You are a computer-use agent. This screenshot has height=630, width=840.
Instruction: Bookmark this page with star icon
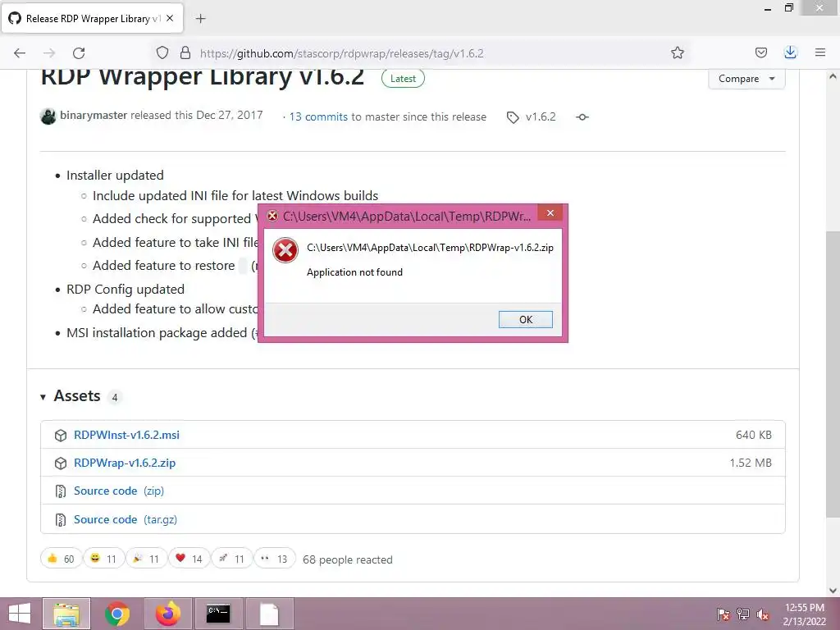[x=677, y=53]
